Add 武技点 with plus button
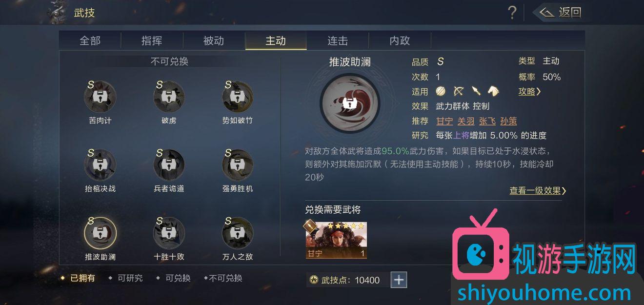Image resolution: width=644 pixels, height=305 pixels. point(399,280)
